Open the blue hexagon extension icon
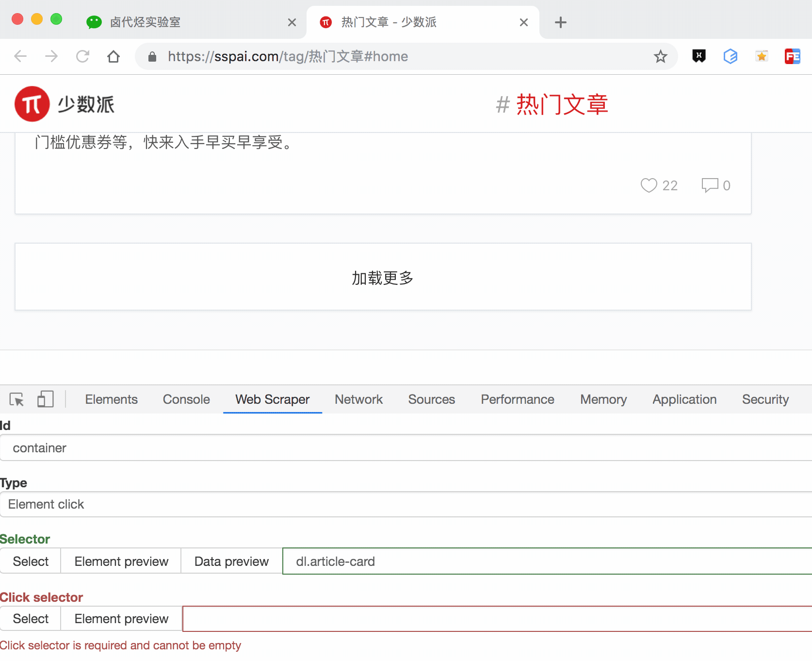The image size is (812, 661). pyautogui.click(x=730, y=56)
